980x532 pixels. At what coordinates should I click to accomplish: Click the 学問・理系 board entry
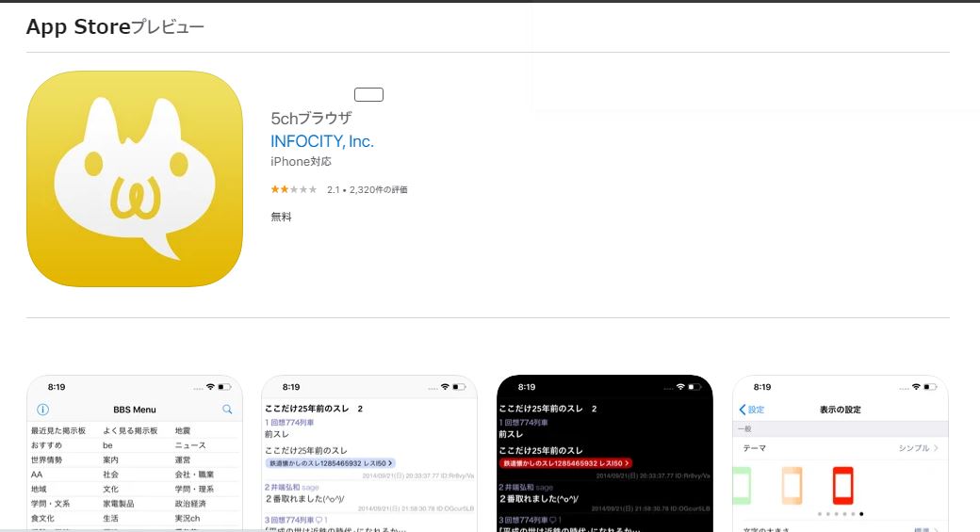point(194,489)
